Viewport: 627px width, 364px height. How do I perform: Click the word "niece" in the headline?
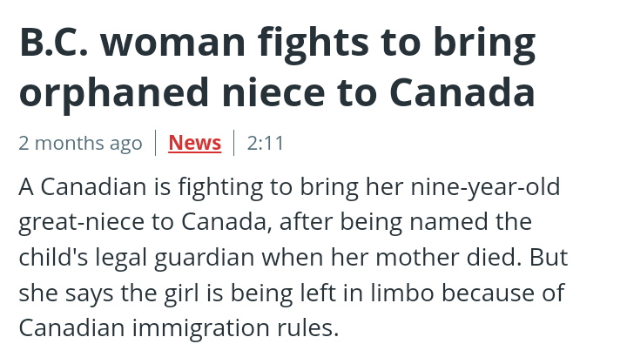[269, 92]
